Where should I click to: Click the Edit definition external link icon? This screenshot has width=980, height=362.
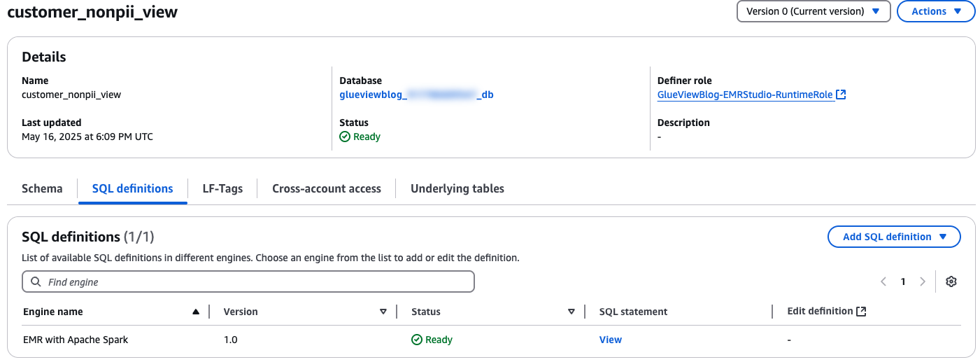click(862, 312)
